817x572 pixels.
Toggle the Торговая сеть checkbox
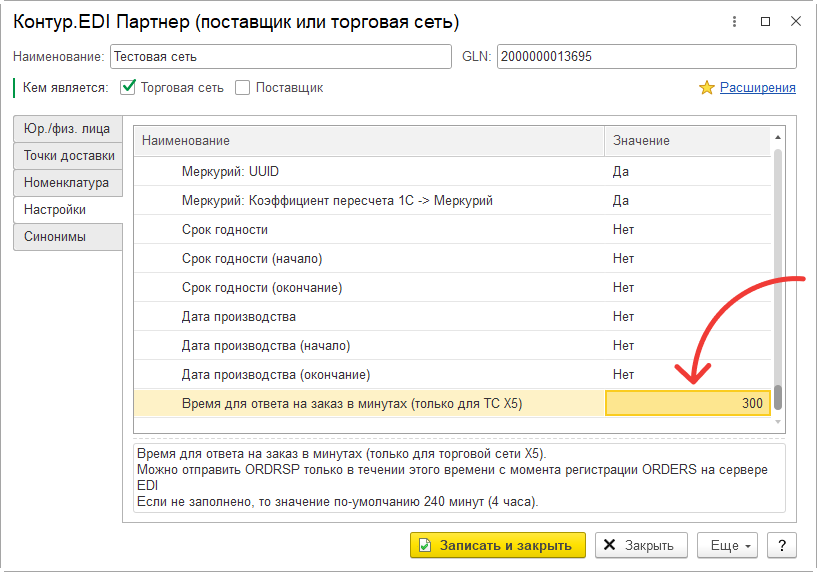coord(128,87)
